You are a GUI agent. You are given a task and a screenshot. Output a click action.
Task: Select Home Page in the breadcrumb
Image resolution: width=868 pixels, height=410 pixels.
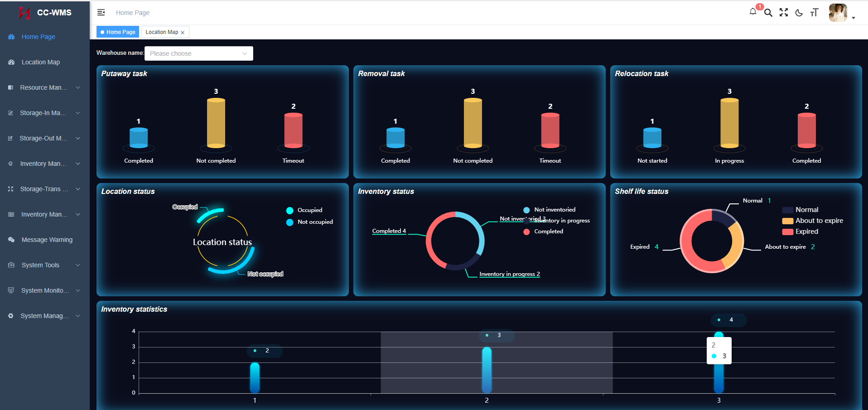pyautogui.click(x=132, y=12)
